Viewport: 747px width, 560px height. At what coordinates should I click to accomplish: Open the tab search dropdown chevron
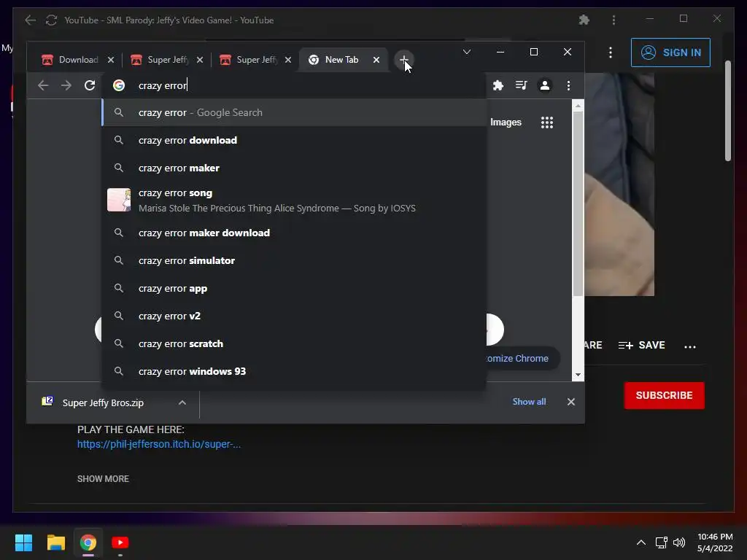click(x=467, y=52)
